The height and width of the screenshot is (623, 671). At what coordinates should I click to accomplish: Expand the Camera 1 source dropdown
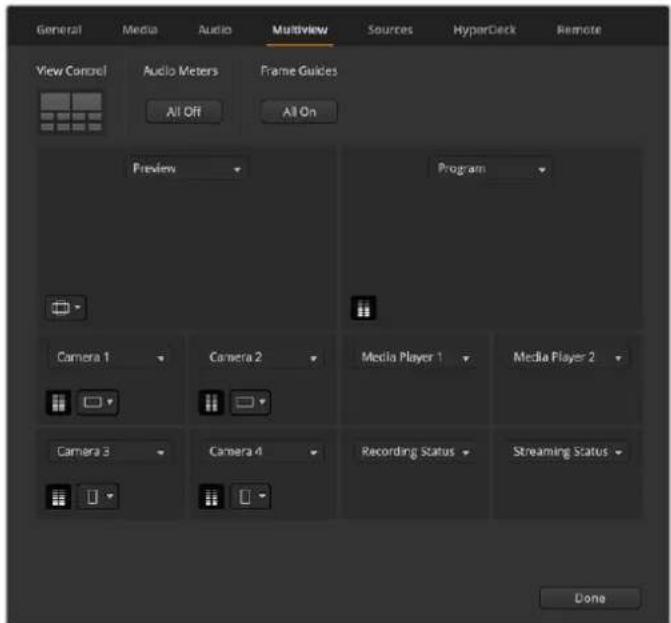coord(110,357)
